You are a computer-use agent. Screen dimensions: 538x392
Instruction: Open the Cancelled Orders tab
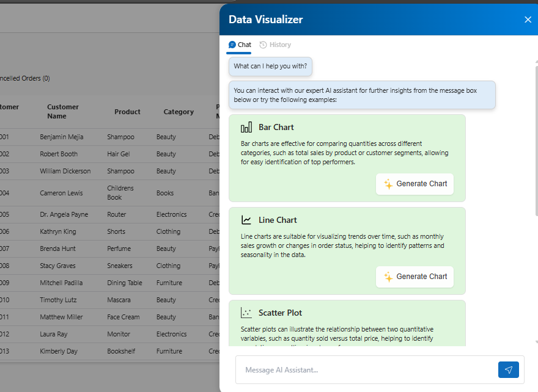pyautogui.click(x=24, y=78)
